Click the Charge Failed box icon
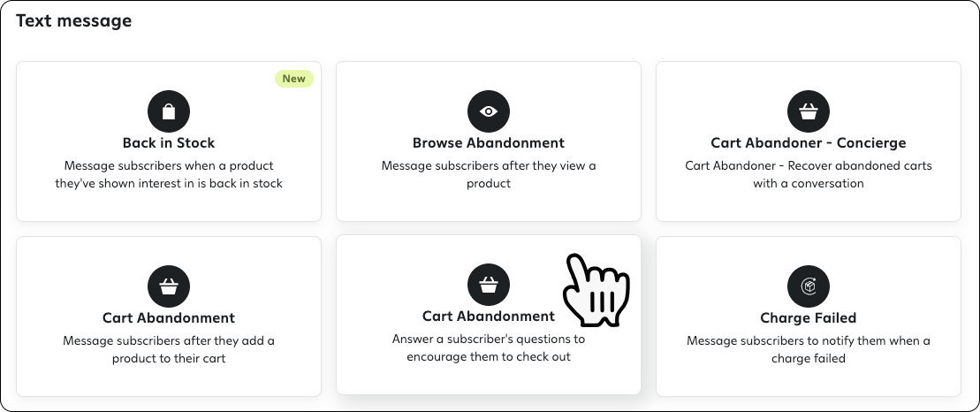Image resolution: width=980 pixels, height=412 pixels. click(809, 286)
